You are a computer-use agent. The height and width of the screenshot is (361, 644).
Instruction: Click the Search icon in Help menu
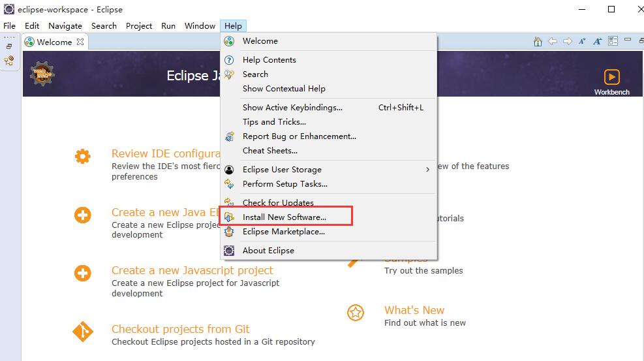(x=229, y=74)
